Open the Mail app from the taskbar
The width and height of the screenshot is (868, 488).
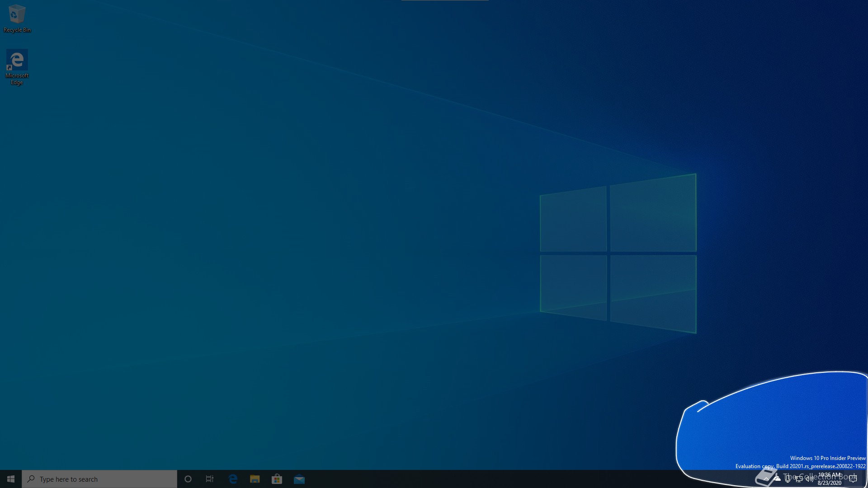pos(299,479)
